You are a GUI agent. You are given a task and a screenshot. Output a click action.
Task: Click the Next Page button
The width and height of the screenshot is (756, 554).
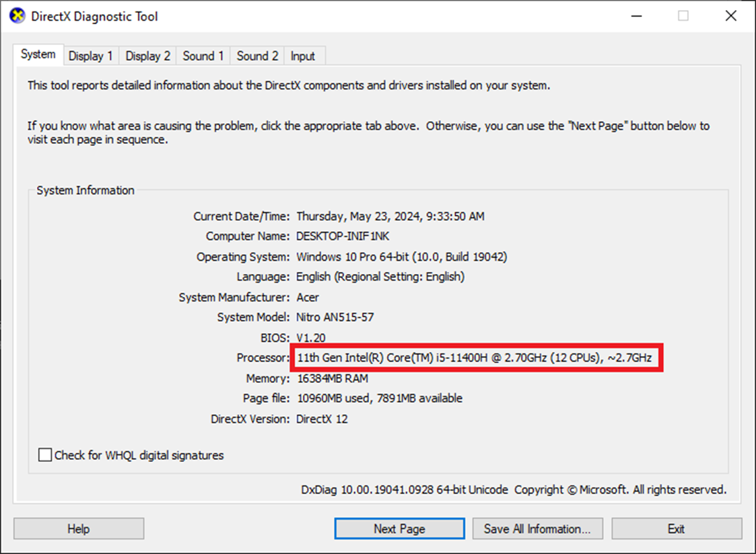coord(399,529)
